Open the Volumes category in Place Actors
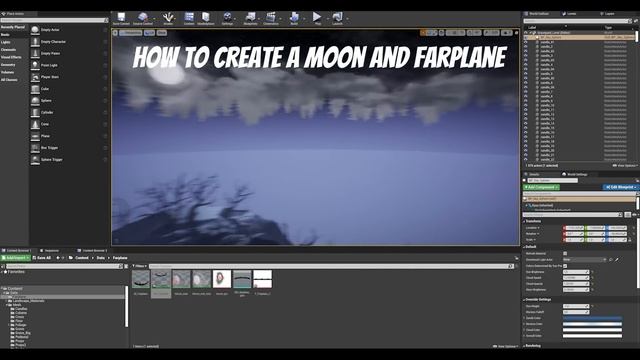The width and height of the screenshot is (640, 360). pos(7,72)
